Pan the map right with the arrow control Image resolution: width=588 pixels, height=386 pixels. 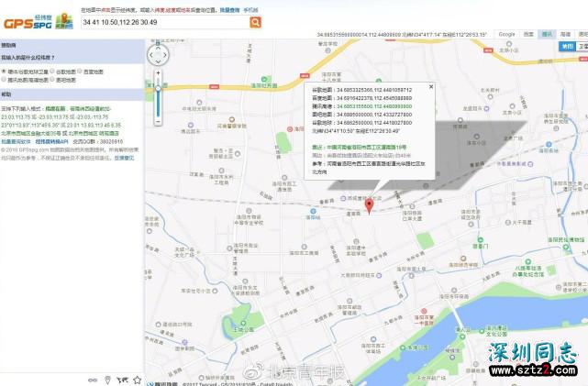[x=165, y=55]
